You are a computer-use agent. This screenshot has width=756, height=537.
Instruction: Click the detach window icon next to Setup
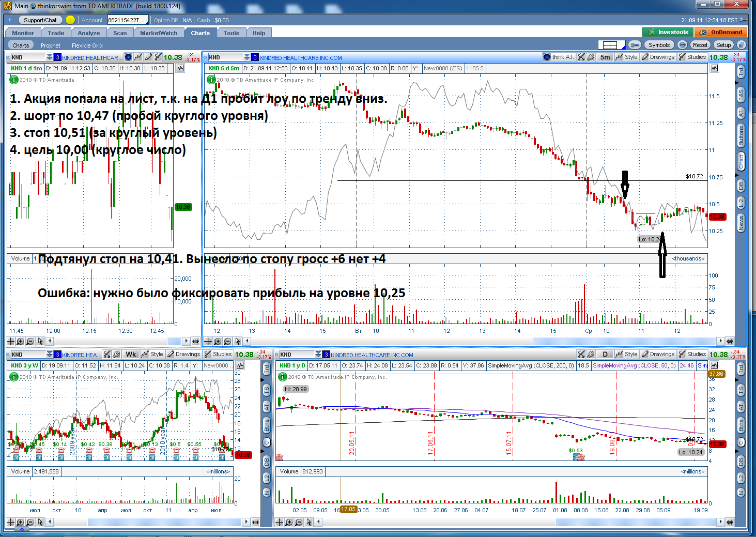click(741, 45)
